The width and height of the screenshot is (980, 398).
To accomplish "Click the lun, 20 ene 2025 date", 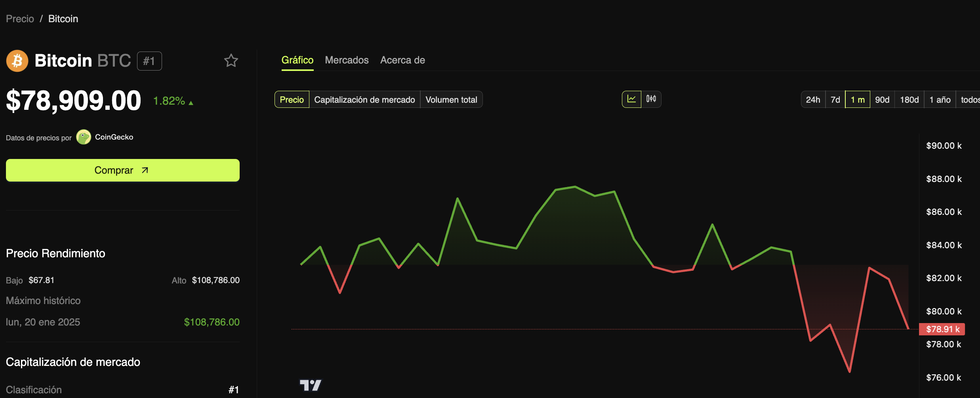I will coord(43,322).
